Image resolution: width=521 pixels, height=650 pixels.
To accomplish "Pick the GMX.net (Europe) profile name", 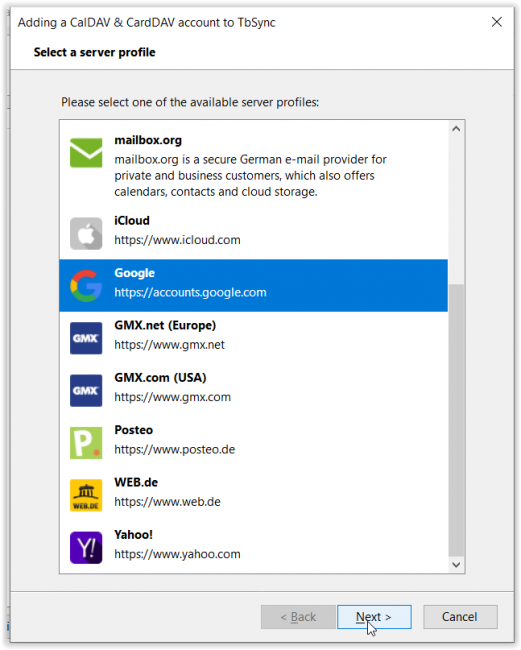I will [165, 325].
